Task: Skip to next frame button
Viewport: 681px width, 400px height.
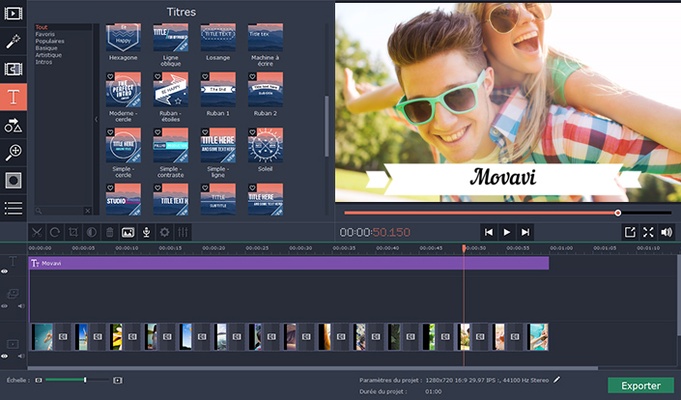Action: click(525, 232)
